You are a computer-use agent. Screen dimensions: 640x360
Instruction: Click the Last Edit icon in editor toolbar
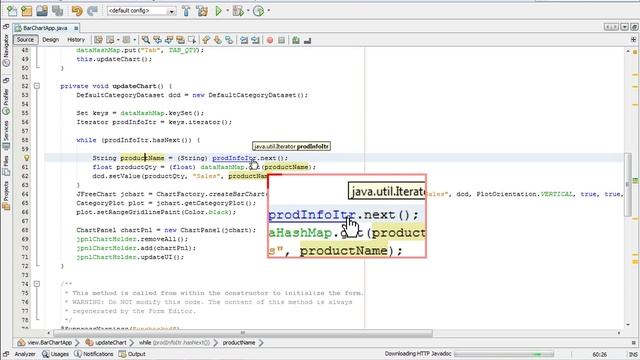click(x=98, y=40)
